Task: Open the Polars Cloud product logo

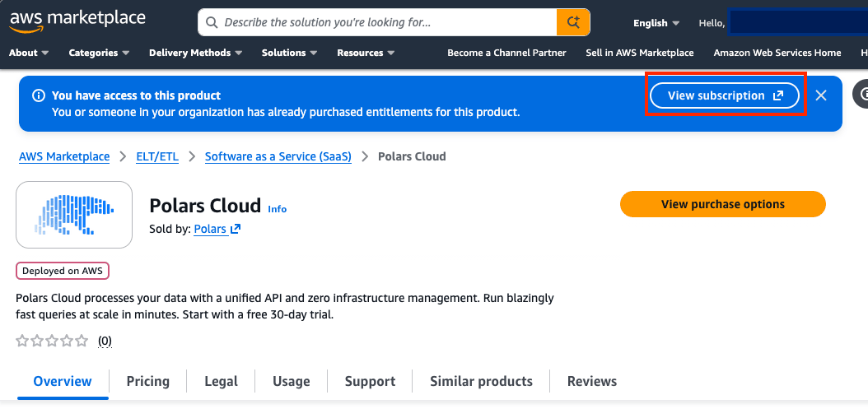Action: click(x=74, y=214)
